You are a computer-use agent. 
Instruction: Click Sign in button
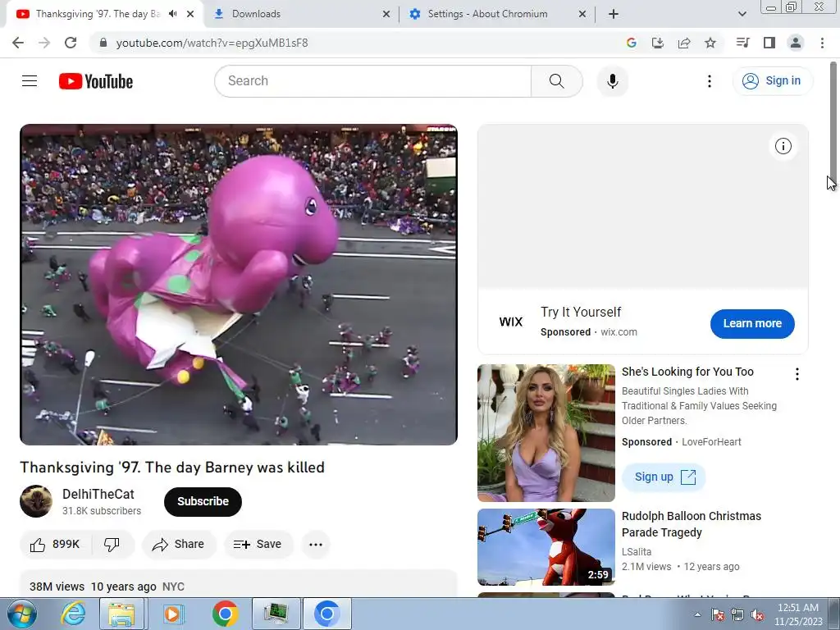[772, 81]
